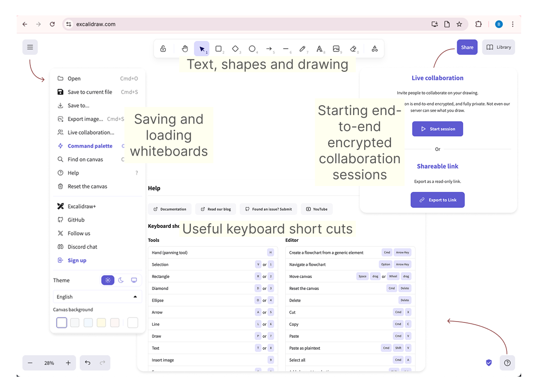Zoom in with the plus button
Viewport: 535px width, 392px height.
[68, 363]
